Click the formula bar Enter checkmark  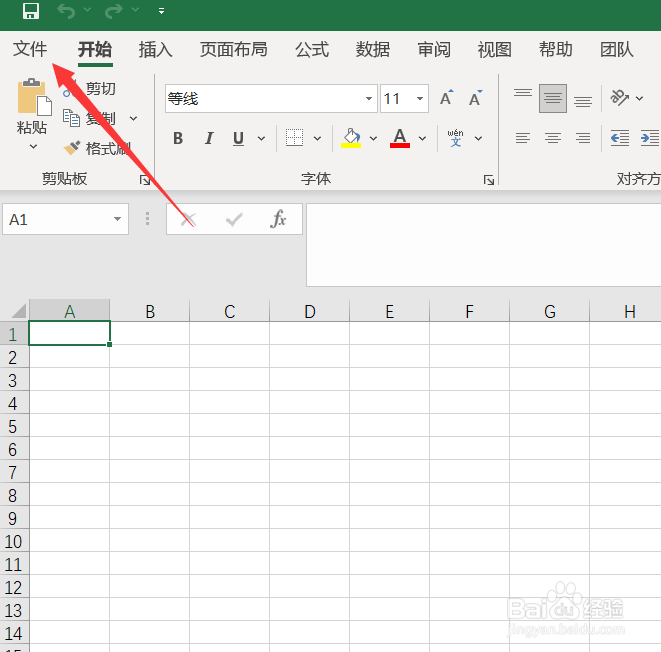(234, 220)
